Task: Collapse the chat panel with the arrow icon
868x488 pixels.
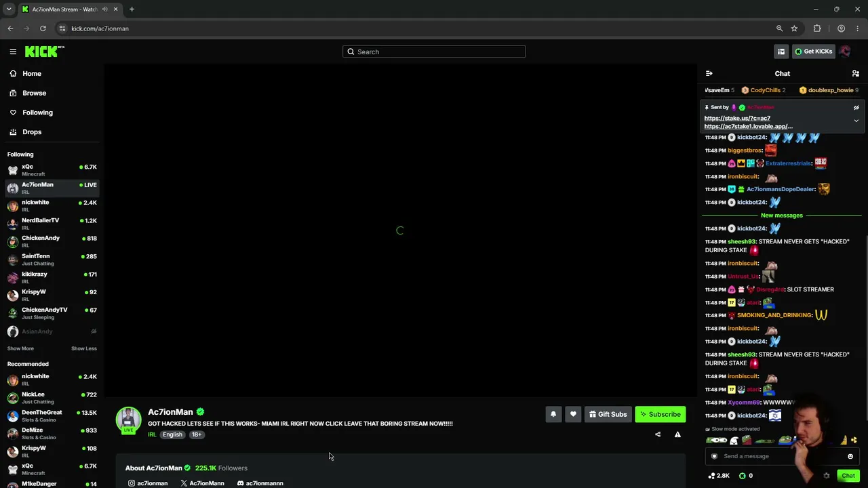Action: [x=709, y=73]
